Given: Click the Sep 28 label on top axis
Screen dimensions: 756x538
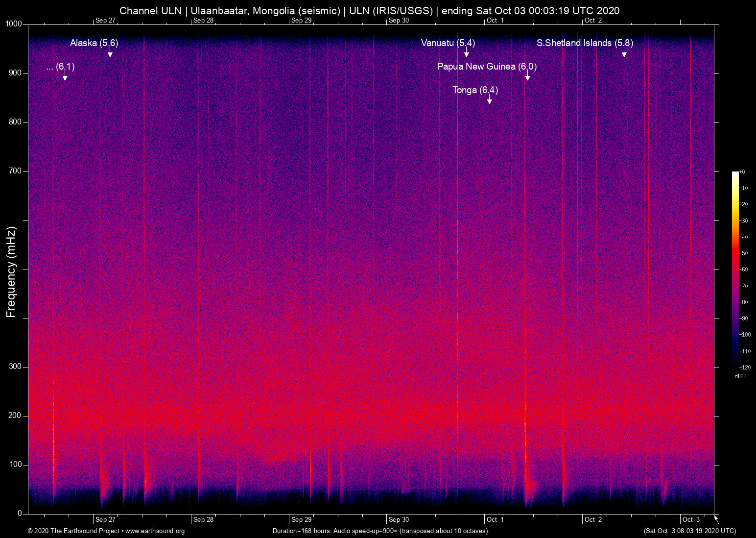Looking at the screenshot, I should [203, 20].
